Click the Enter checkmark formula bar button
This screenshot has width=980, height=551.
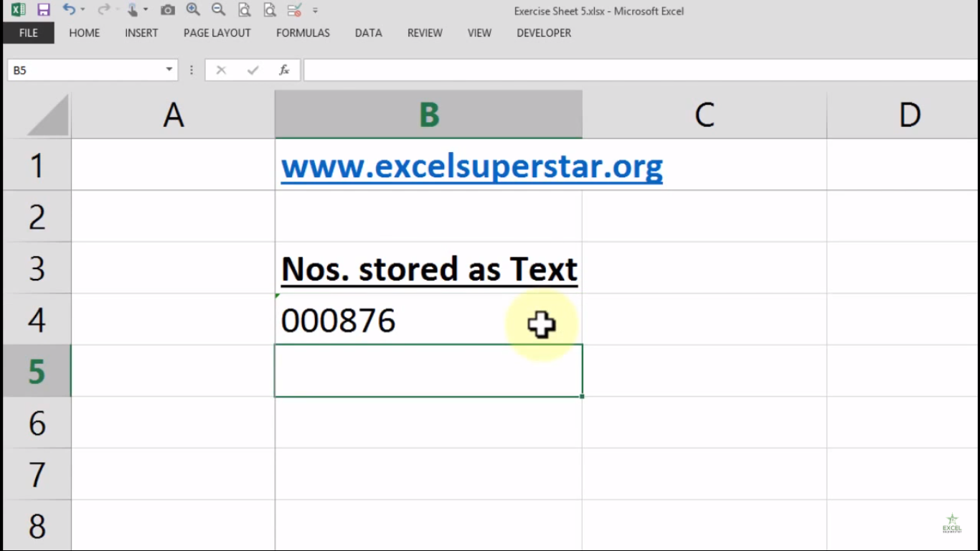pos(253,70)
